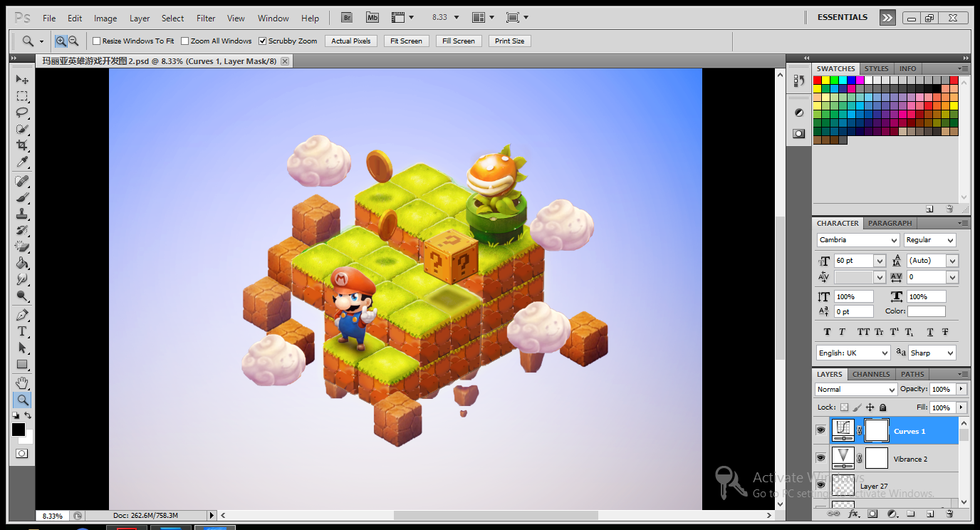
Task: Select the Curves 1 layer mask thumbnail
Action: pos(877,431)
